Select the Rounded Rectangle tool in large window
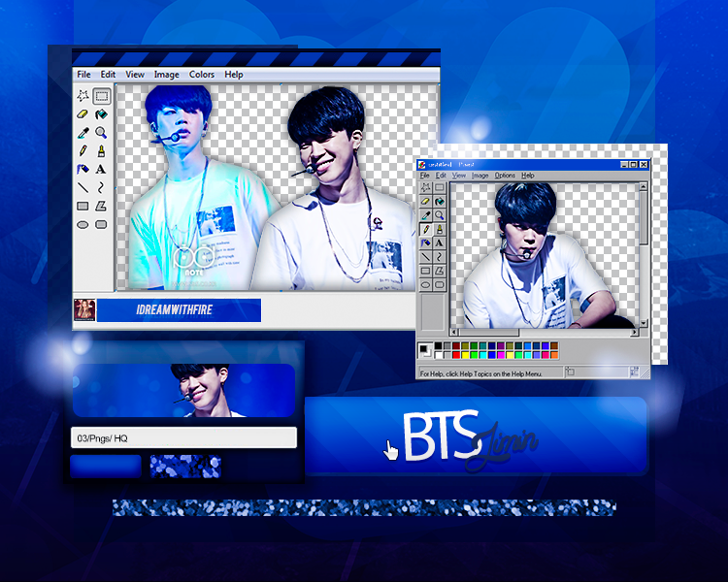 [101, 225]
